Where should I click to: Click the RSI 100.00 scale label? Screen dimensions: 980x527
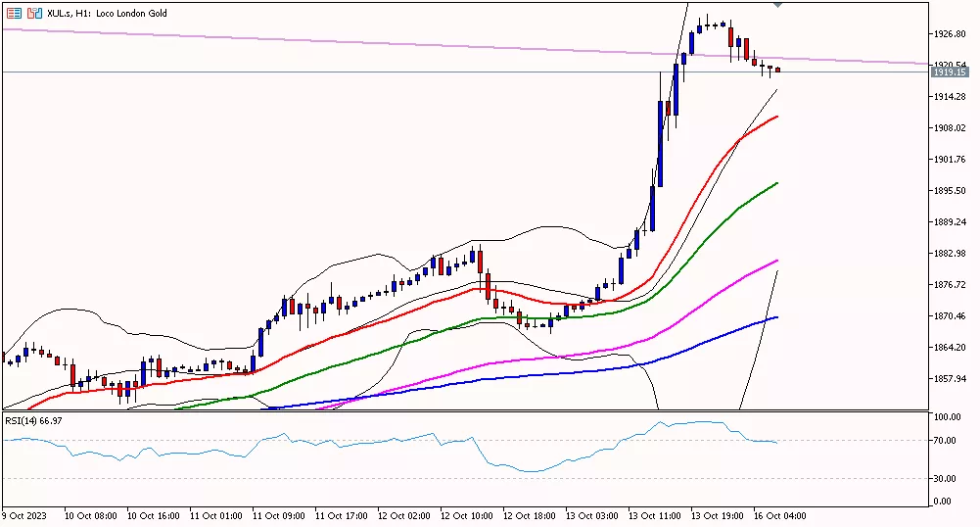[x=946, y=417]
